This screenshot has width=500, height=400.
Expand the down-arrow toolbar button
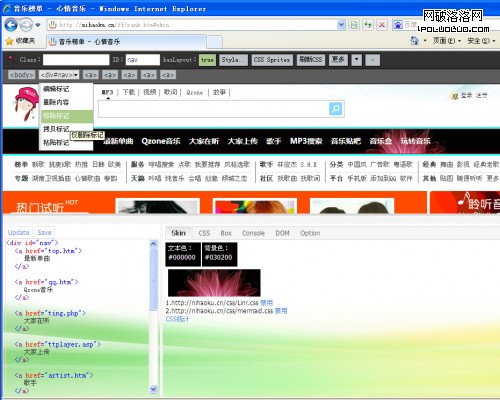tap(357, 60)
